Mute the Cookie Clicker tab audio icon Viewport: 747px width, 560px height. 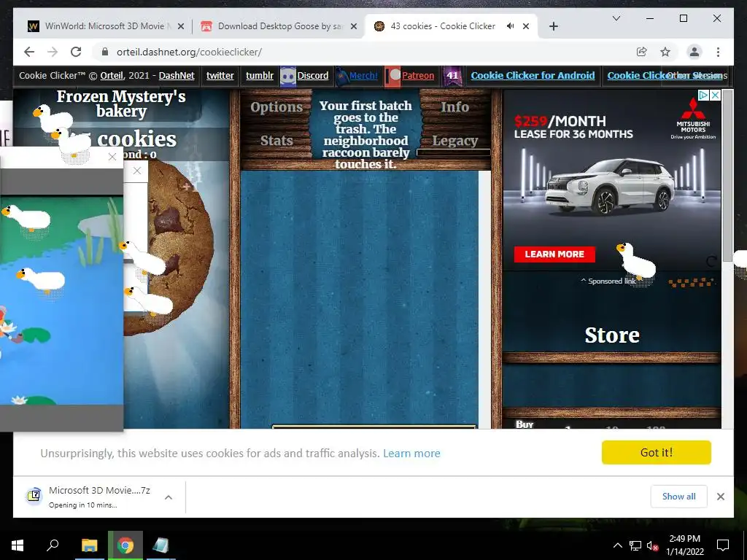pos(510,26)
